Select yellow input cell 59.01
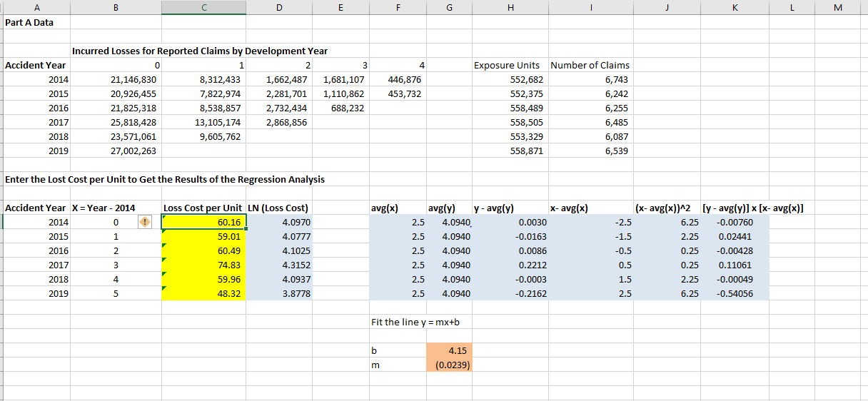This screenshot has width=868, height=401. click(x=203, y=236)
